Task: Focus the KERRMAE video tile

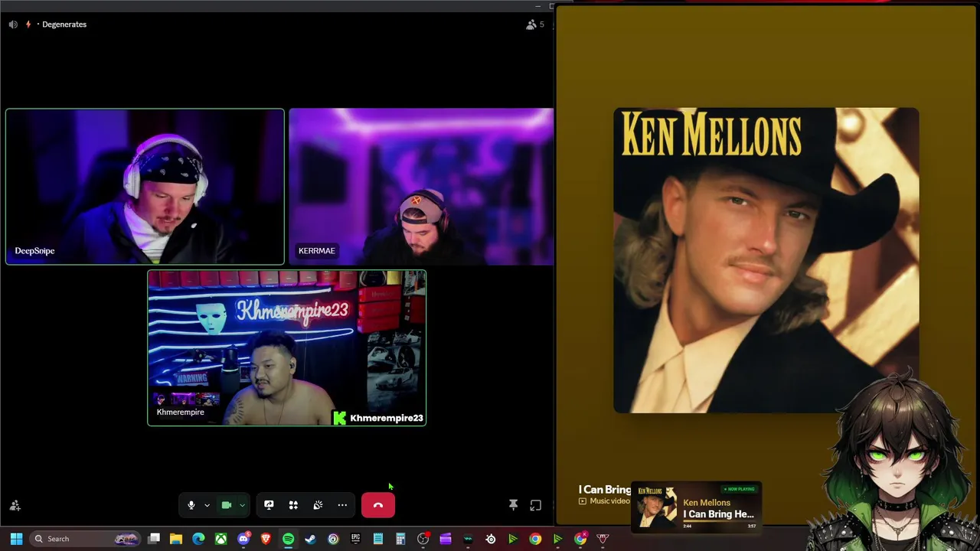Action: 421,187
